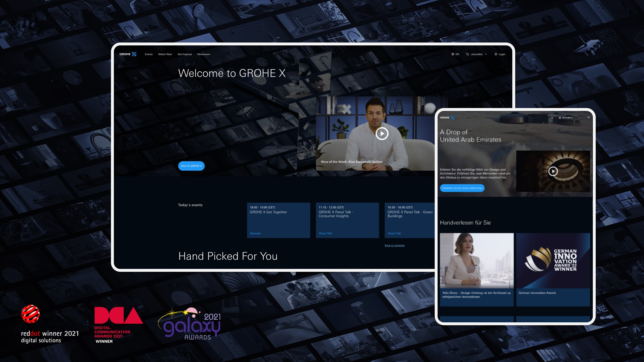Play the Wow of the Week video
The width and height of the screenshot is (644, 362).
click(382, 134)
